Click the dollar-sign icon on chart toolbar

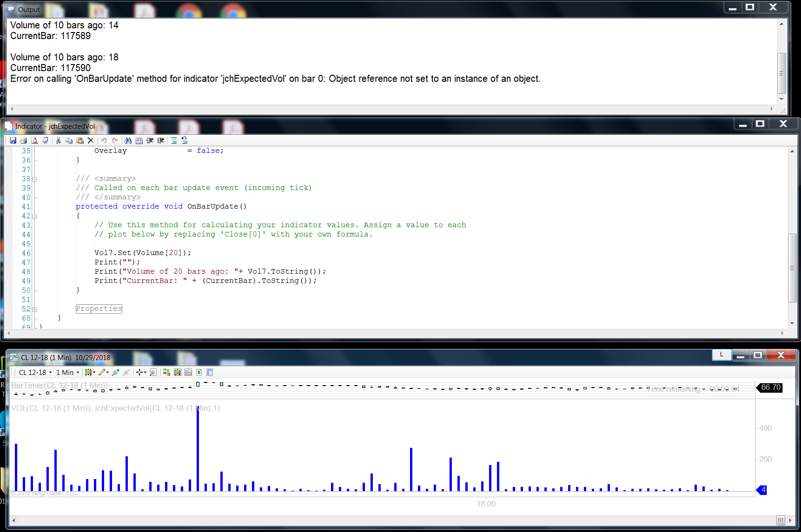199,372
